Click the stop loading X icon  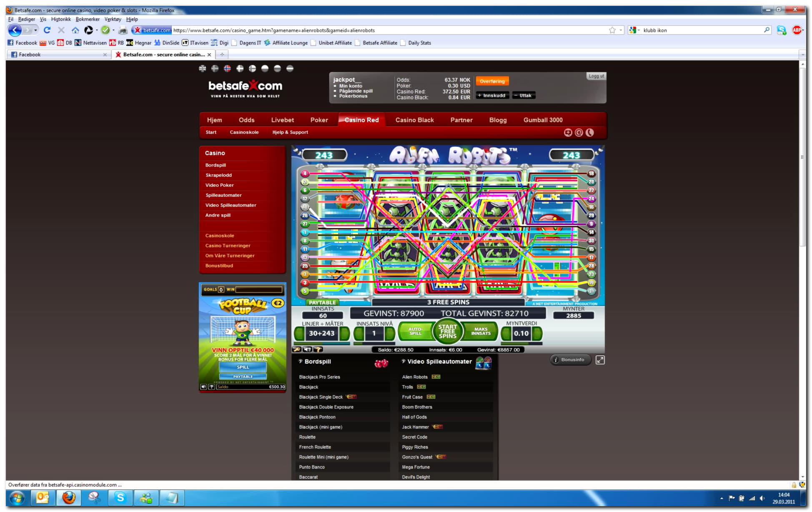pos(61,30)
